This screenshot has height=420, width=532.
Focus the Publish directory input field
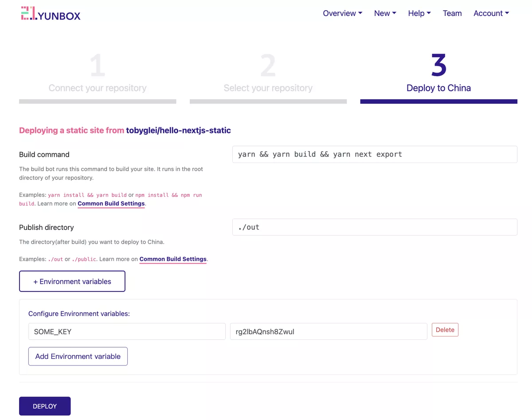(x=375, y=227)
